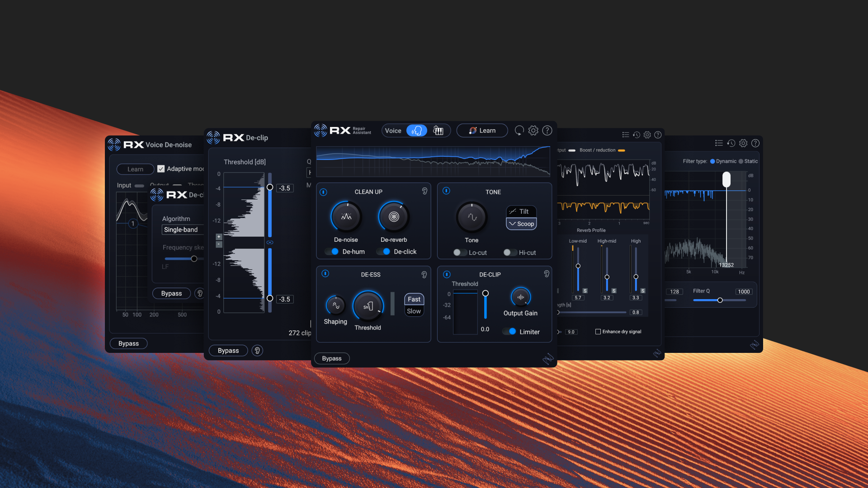The width and height of the screenshot is (868, 488).
Task: Open the De-reverb window help icon
Action: pyautogui.click(x=658, y=135)
